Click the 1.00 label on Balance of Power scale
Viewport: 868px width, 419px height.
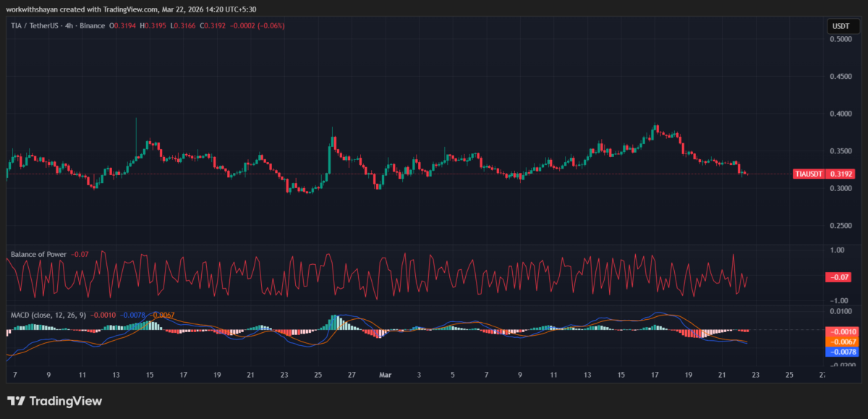click(x=838, y=249)
